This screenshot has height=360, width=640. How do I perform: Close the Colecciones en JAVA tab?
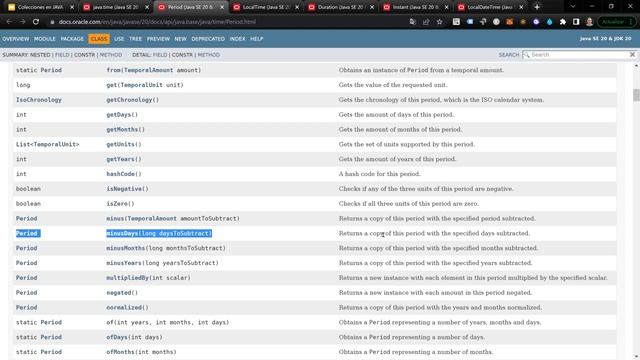coord(72,7)
